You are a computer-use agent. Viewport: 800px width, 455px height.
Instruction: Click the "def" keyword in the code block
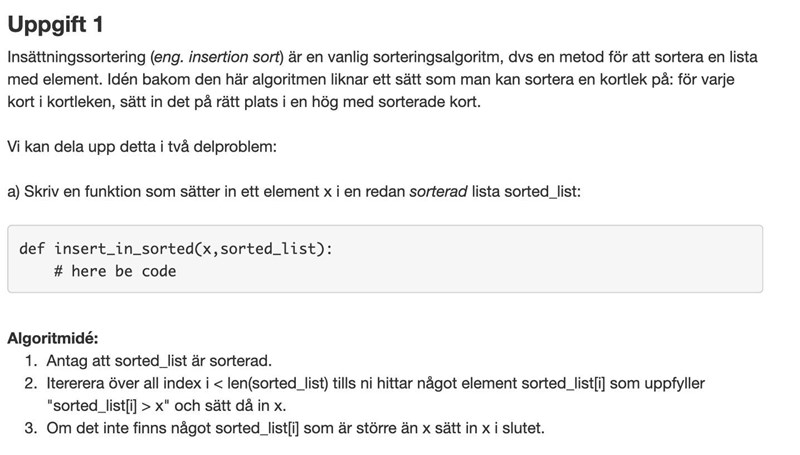click(x=32, y=248)
